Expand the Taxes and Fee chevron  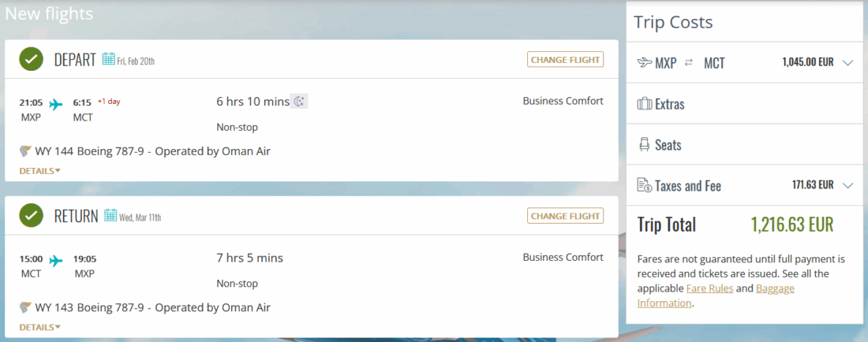pyautogui.click(x=848, y=186)
